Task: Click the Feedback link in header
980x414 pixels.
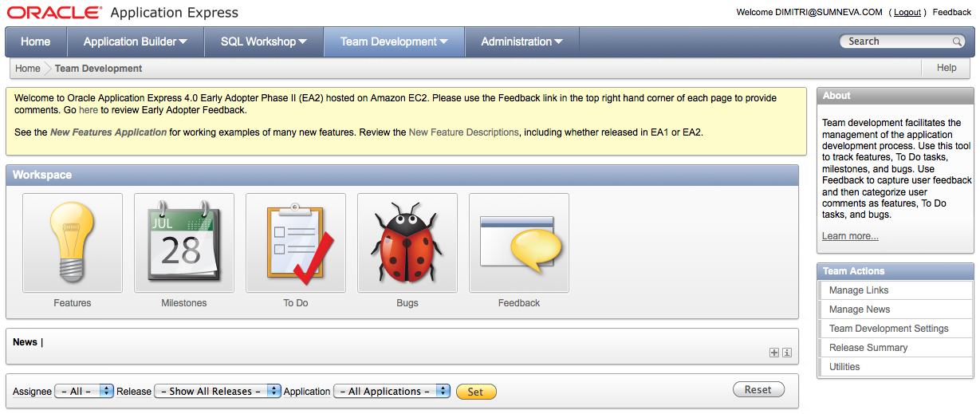Action: click(952, 13)
